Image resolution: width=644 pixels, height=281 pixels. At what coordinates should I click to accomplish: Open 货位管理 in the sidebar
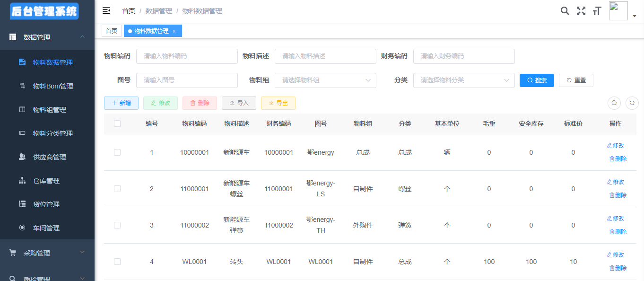(47, 204)
